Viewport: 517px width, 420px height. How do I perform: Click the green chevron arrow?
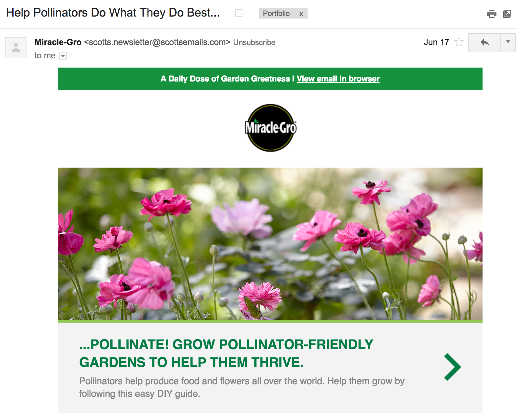452,367
